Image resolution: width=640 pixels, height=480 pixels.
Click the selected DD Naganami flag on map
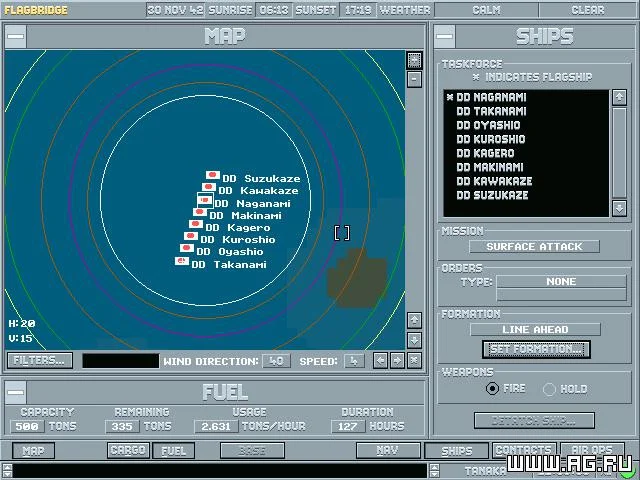(205, 200)
